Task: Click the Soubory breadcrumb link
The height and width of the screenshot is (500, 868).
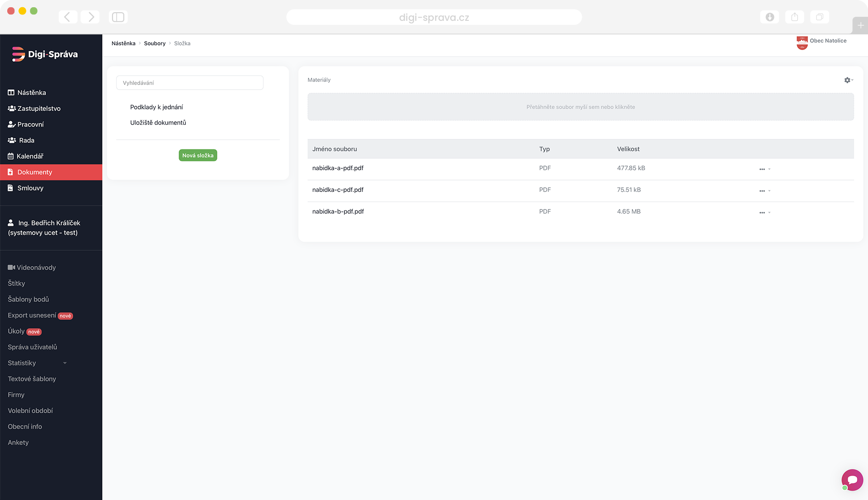Action: (x=155, y=43)
